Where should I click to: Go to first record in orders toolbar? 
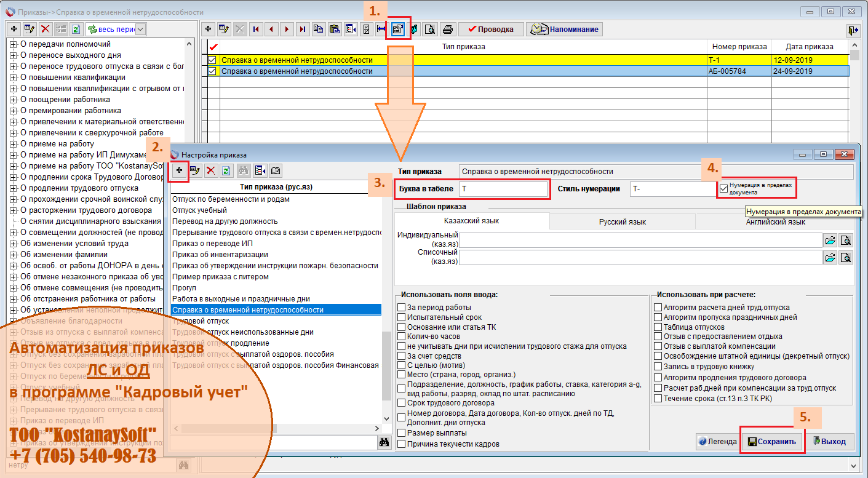pyautogui.click(x=255, y=29)
